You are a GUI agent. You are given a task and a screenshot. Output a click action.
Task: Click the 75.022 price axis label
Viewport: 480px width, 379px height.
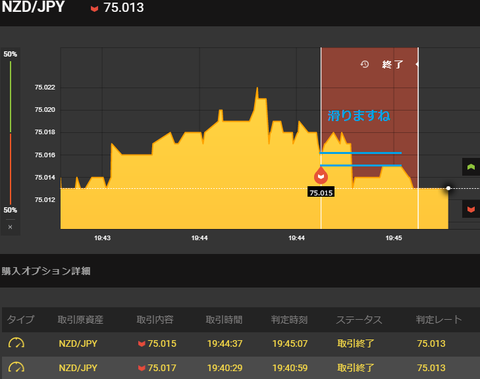pyautogui.click(x=45, y=87)
